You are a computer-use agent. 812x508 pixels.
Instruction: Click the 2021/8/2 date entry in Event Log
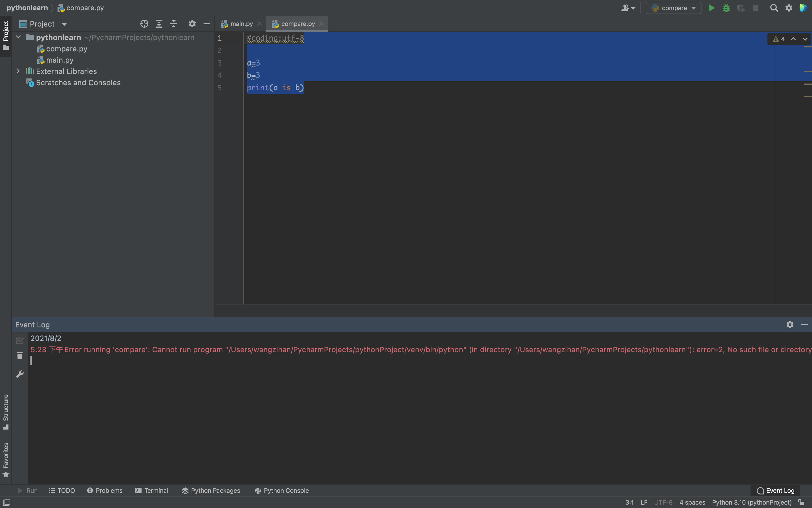pyautogui.click(x=46, y=338)
